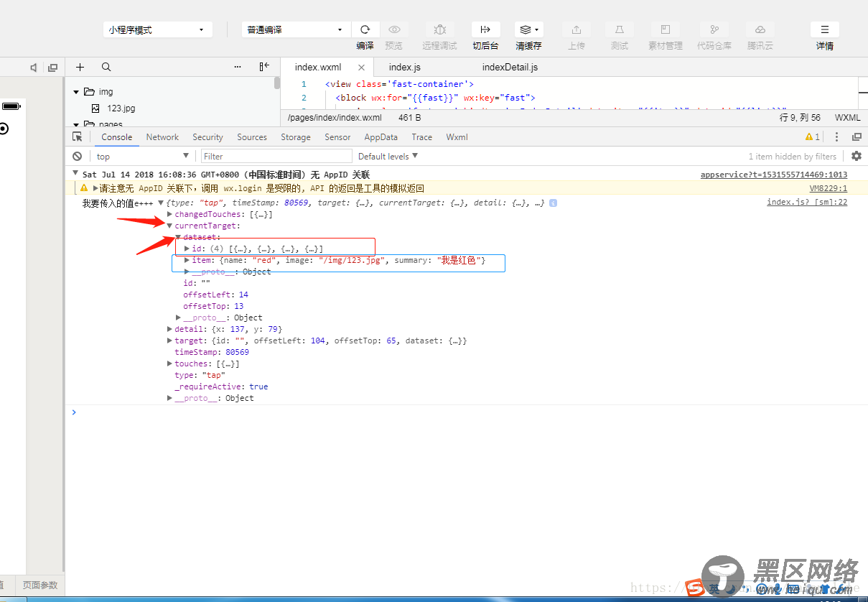
Task: Click the 测试 test flask icon
Action: click(x=619, y=29)
